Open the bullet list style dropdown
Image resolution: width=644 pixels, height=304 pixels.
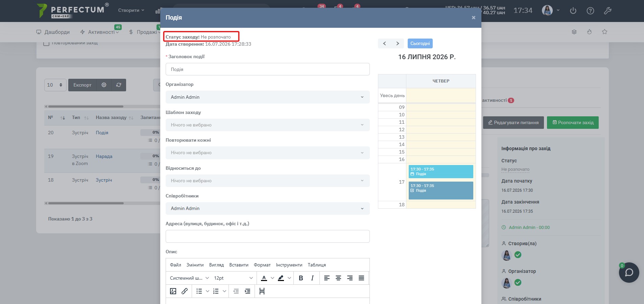pos(208,291)
